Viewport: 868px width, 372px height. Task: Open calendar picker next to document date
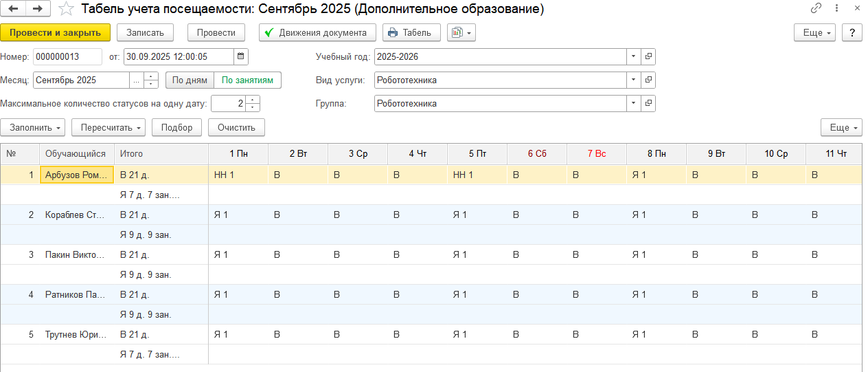(241, 56)
